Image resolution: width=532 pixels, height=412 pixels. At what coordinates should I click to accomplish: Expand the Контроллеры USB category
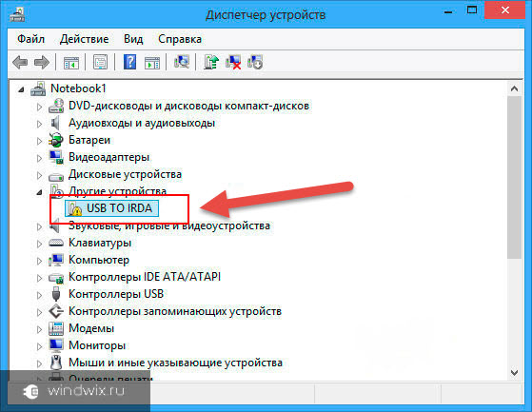(39, 295)
